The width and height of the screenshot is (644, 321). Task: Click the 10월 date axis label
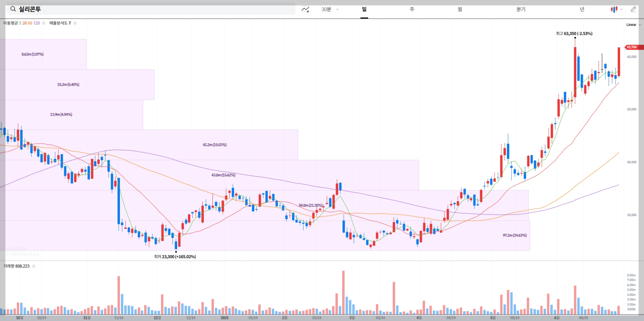[19, 318]
